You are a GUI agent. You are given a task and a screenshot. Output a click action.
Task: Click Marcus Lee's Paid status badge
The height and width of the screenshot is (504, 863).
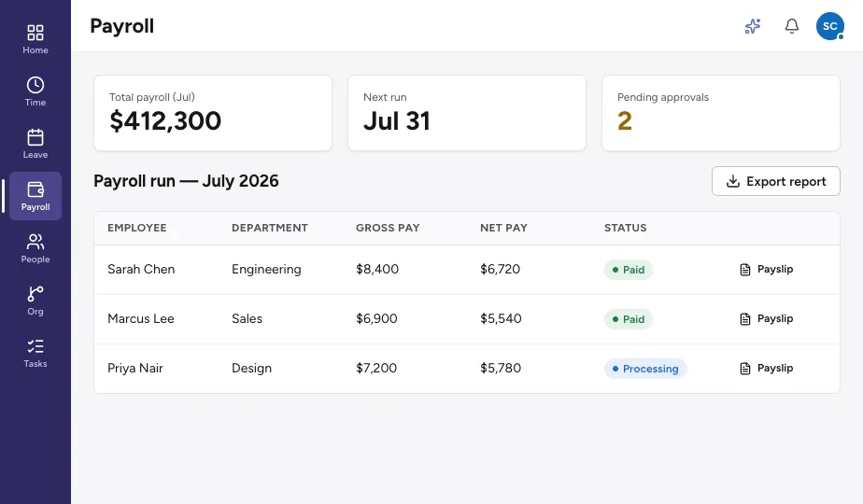pos(629,319)
